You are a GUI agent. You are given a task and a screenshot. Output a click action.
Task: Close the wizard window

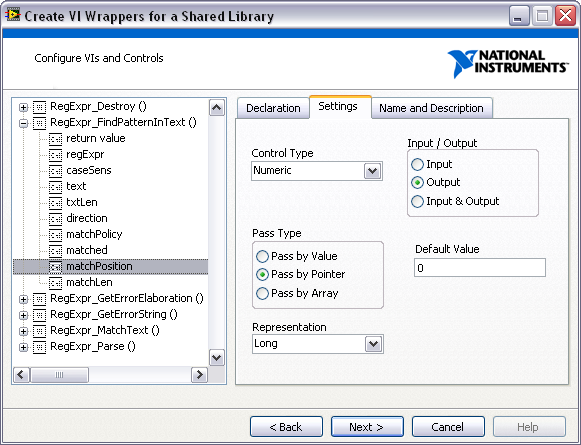click(x=565, y=16)
